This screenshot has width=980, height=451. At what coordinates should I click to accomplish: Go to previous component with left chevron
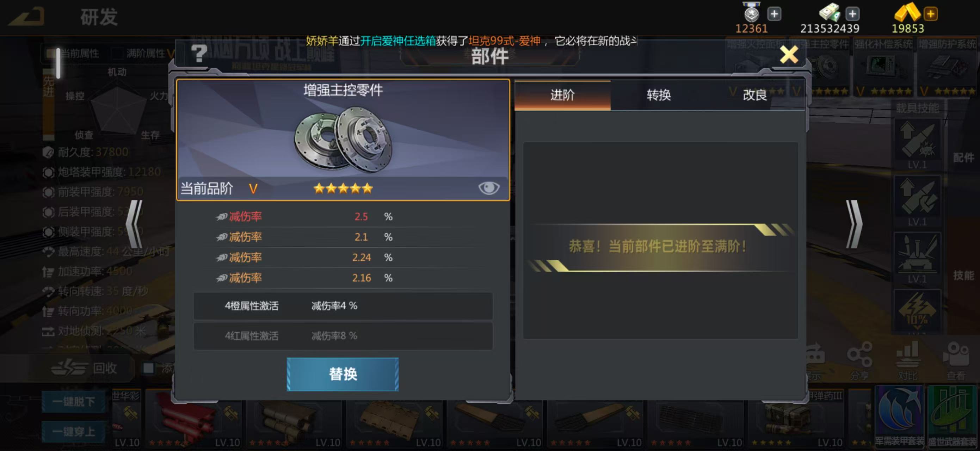pos(134,224)
